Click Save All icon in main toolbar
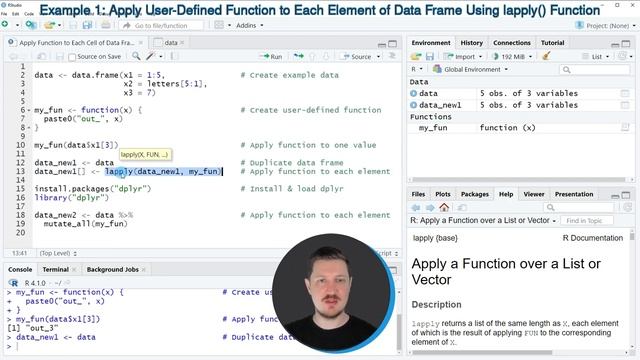This screenshot has width=640, height=360. tap(87, 25)
